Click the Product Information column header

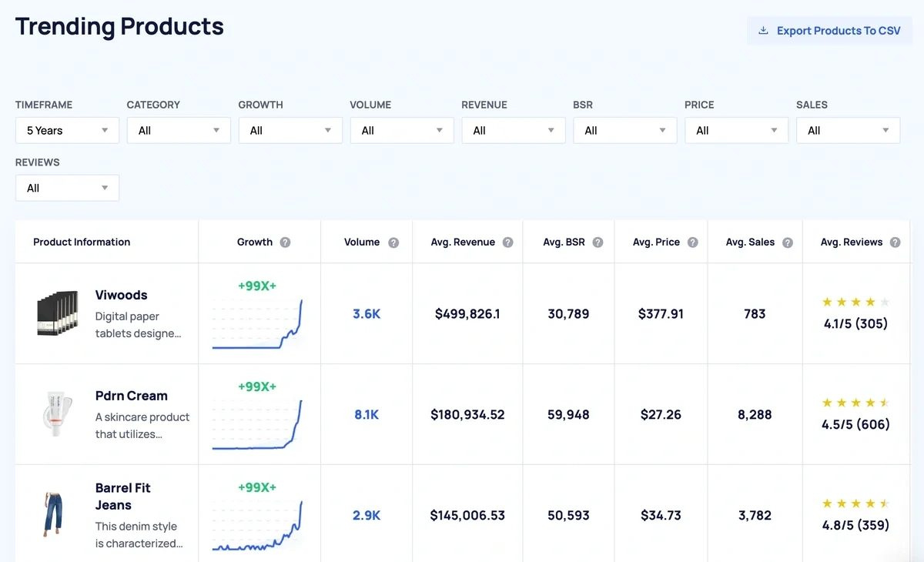pos(82,243)
